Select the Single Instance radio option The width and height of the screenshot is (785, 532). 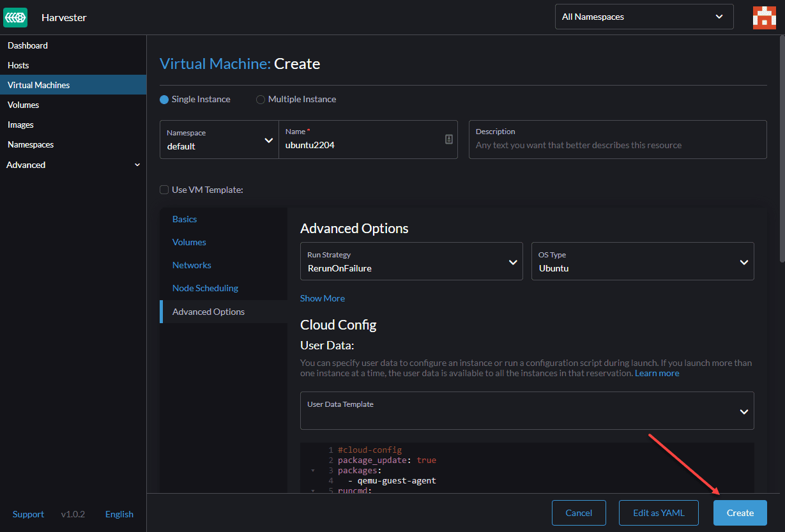pyautogui.click(x=164, y=100)
